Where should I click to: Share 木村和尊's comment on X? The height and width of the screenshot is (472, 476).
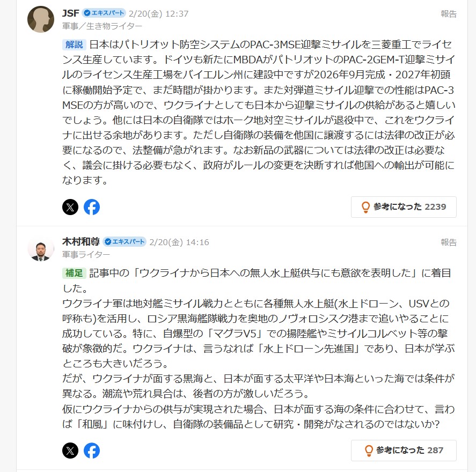click(70, 451)
